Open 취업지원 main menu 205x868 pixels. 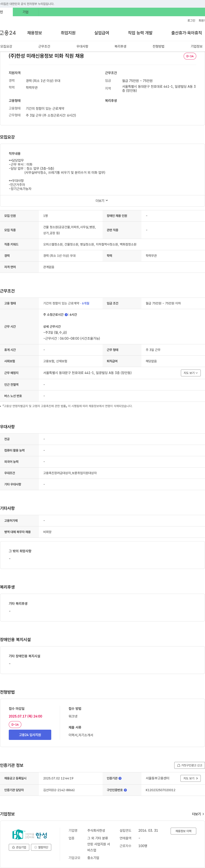tap(68, 33)
